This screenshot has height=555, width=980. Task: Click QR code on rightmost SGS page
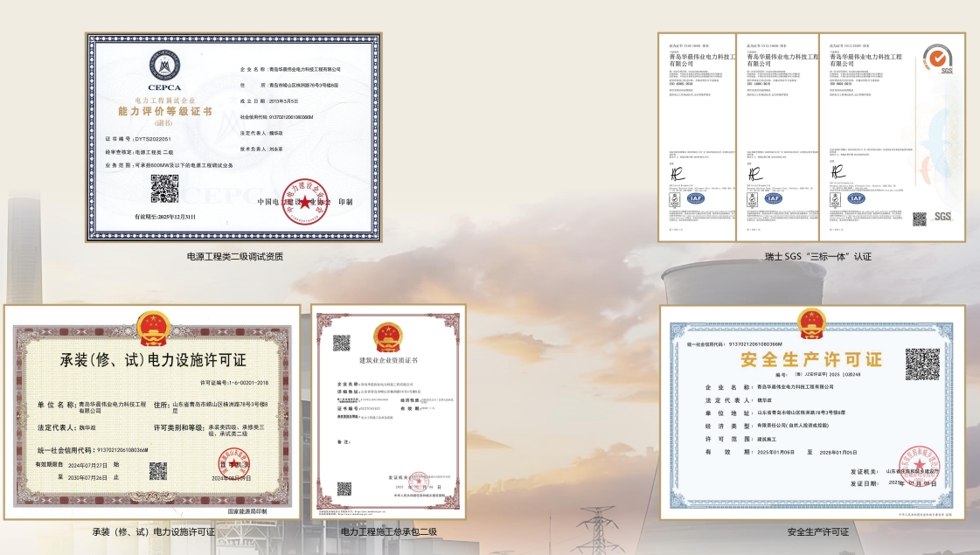pos(920,219)
